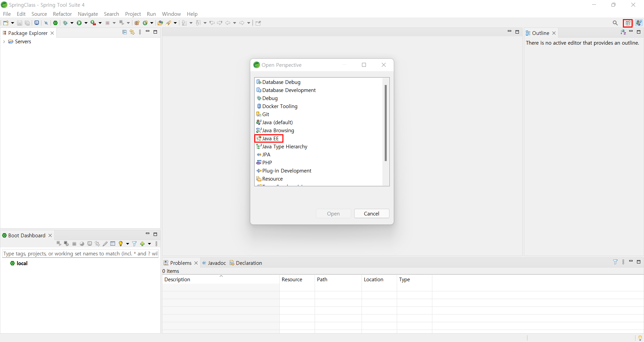The height and width of the screenshot is (342, 644).
Task: Open the Window menu
Action: point(171,14)
